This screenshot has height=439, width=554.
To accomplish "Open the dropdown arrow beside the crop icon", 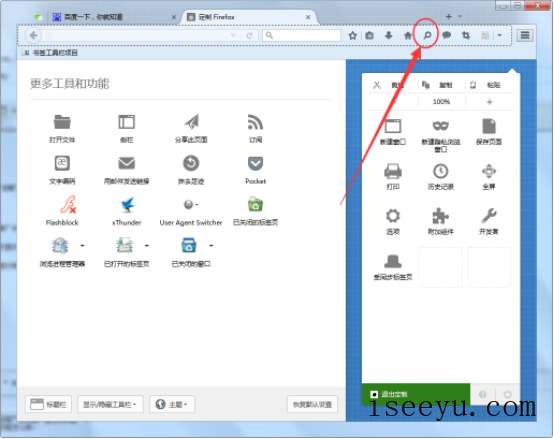I will [x=499, y=35].
